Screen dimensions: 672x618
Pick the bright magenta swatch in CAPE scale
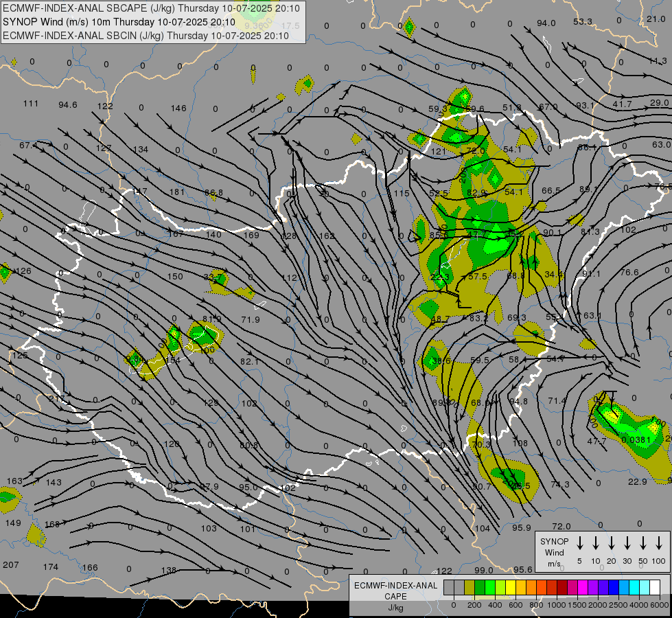click(583, 587)
